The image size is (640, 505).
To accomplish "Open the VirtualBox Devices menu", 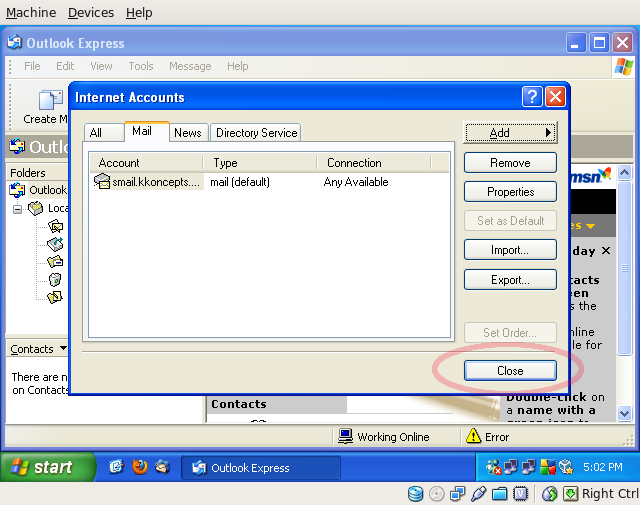I will (x=91, y=13).
